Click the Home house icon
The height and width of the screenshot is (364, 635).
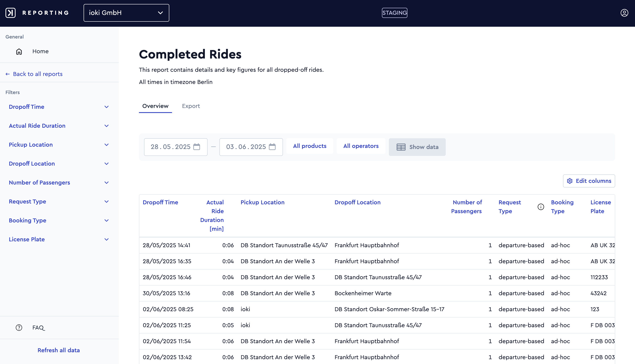tap(19, 52)
